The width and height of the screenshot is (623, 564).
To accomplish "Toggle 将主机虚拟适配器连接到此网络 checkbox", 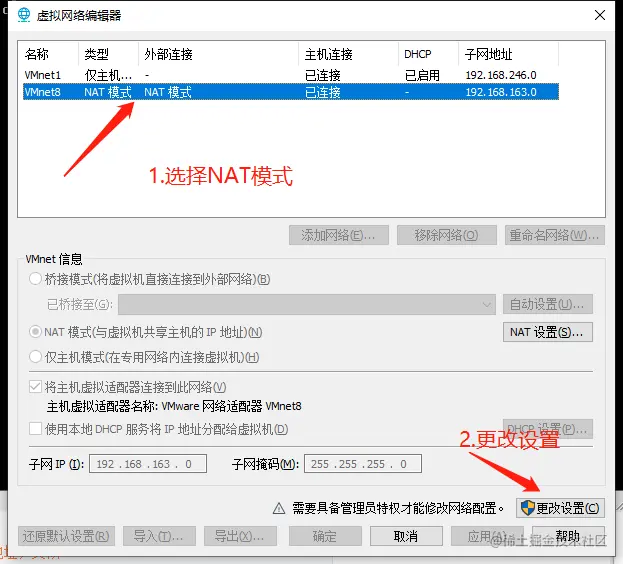I will pyautogui.click(x=35, y=386).
